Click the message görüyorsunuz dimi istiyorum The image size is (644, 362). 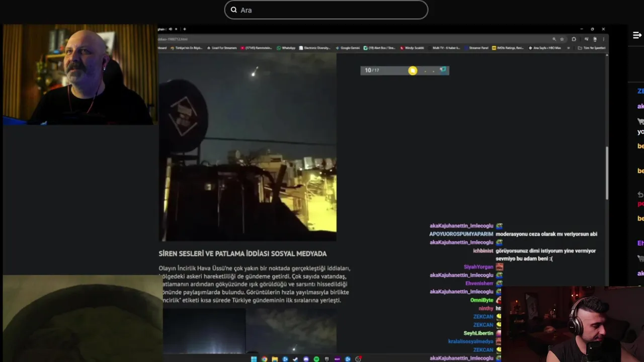(x=545, y=254)
